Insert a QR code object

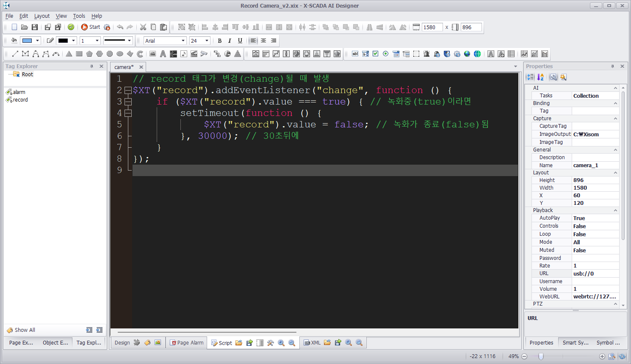coord(173,54)
